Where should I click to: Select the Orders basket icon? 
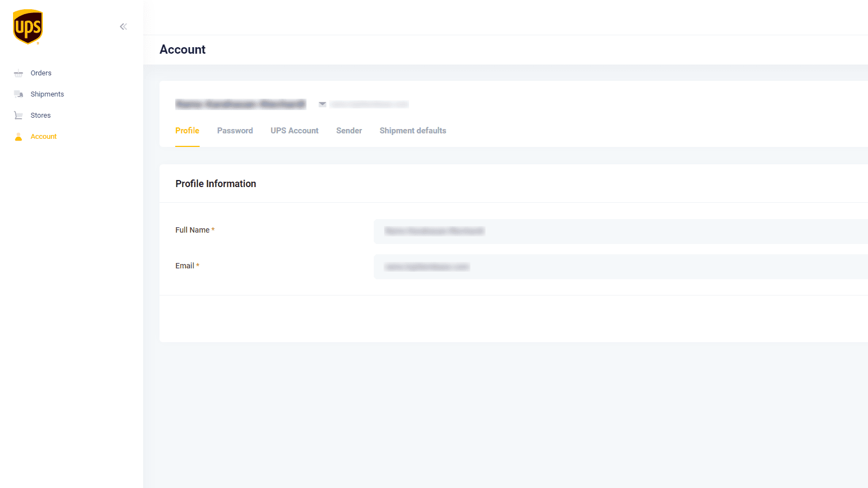pos(18,73)
